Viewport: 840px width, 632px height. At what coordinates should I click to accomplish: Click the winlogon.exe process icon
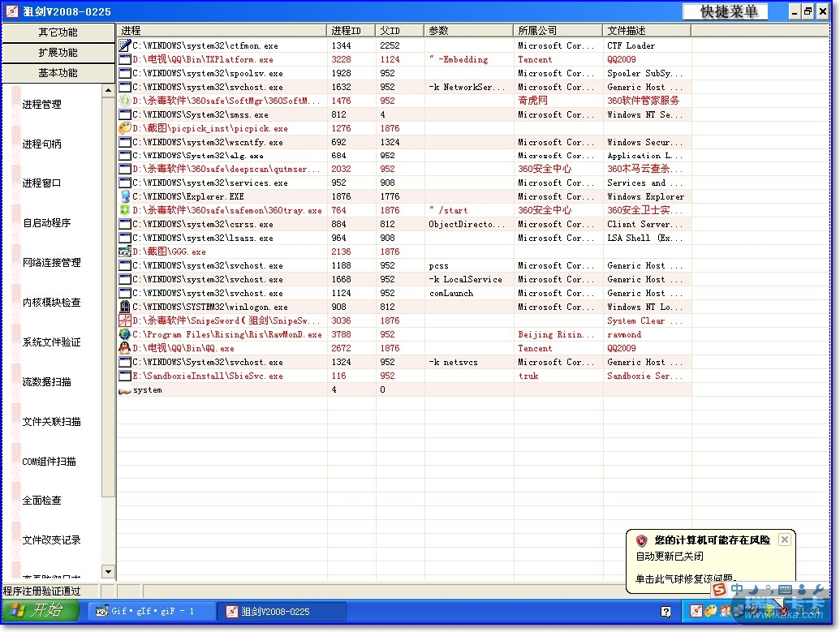(124, 307)
